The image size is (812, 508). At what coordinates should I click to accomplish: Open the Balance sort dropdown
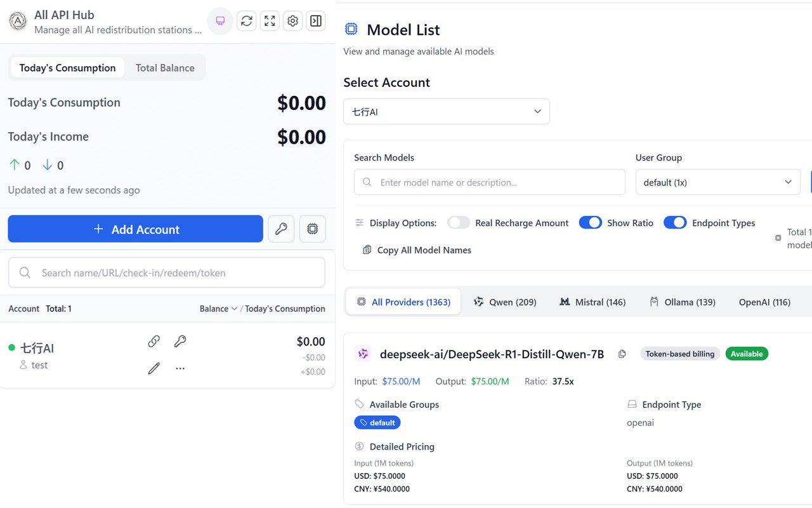pyautogui.click(x=218, y=309)
